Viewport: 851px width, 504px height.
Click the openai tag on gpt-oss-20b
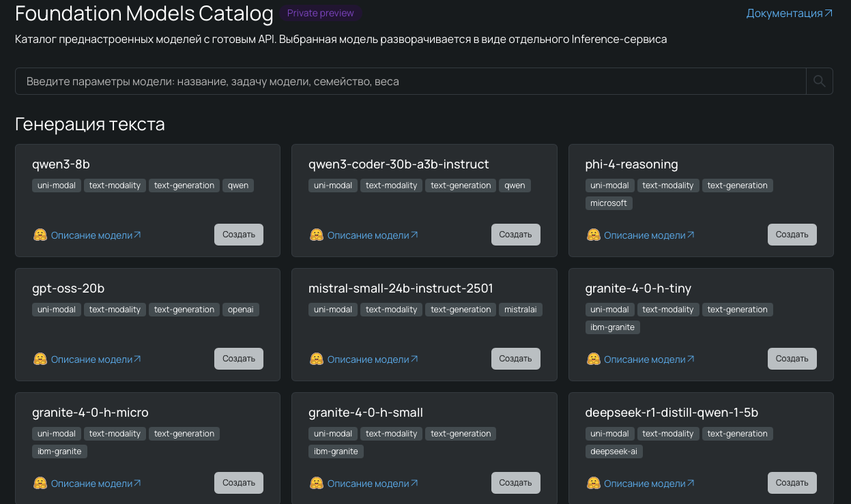point(241,310)
